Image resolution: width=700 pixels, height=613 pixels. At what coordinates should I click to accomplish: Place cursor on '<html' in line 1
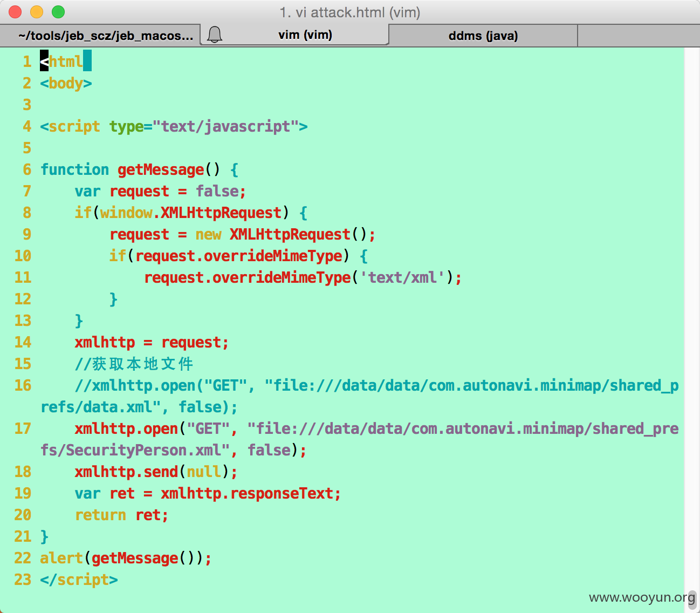coord(61,62)
